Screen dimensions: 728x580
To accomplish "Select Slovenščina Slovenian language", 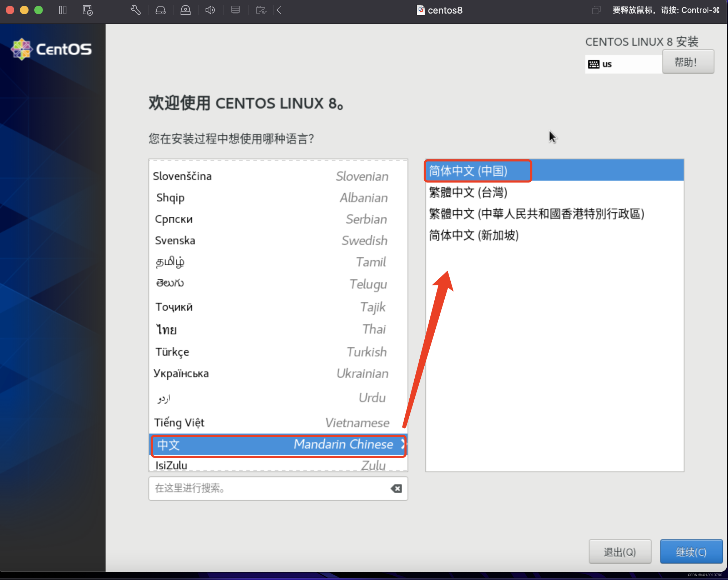I will pyautogui.click(x=278, y=176).
